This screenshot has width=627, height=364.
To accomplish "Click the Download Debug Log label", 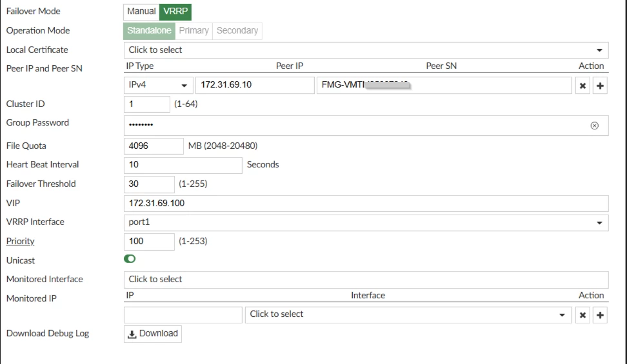I will pos(48,334).
